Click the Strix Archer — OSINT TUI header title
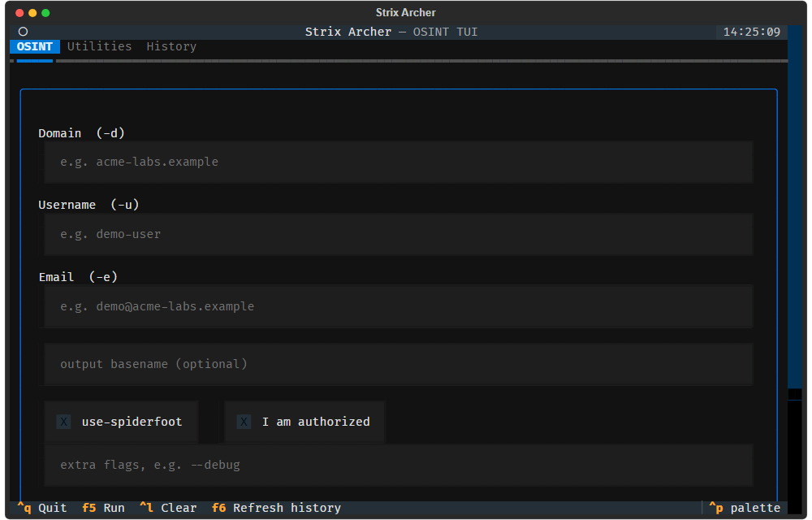Image resolution: width=812 pixels, height=520 pixels. (x=391, y=32)
